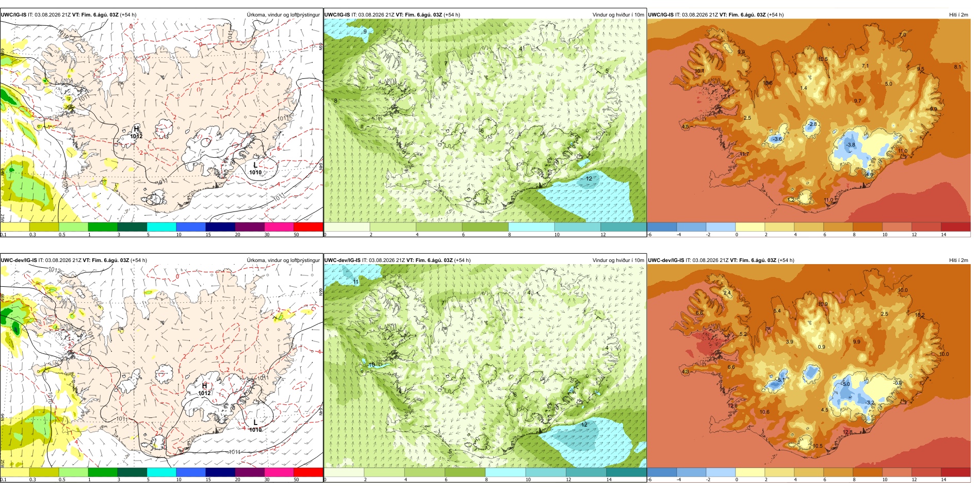Click the UWC-dev 'Hiti í 2m' title label
The image size is (980, 490).
958,260
